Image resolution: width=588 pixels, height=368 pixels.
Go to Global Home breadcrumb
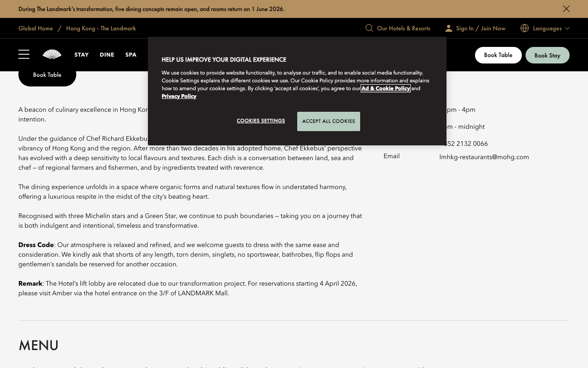click(36, 29)
